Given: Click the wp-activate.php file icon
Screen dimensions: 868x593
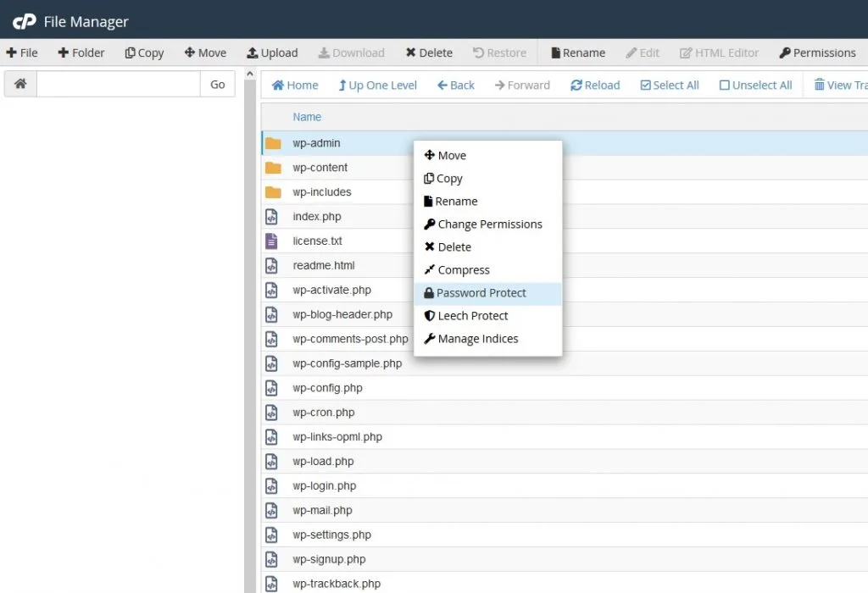Looking at the screenshot, I should [x=271, y=290].
